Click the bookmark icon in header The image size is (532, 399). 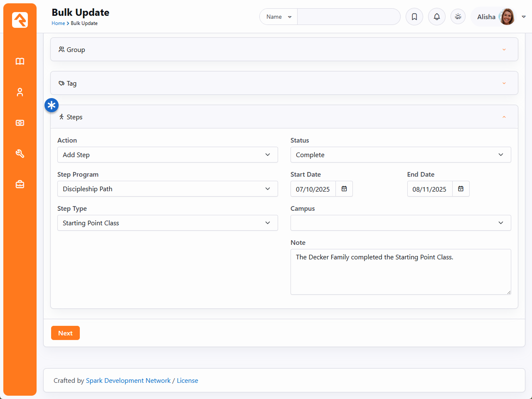pos(414,17)
